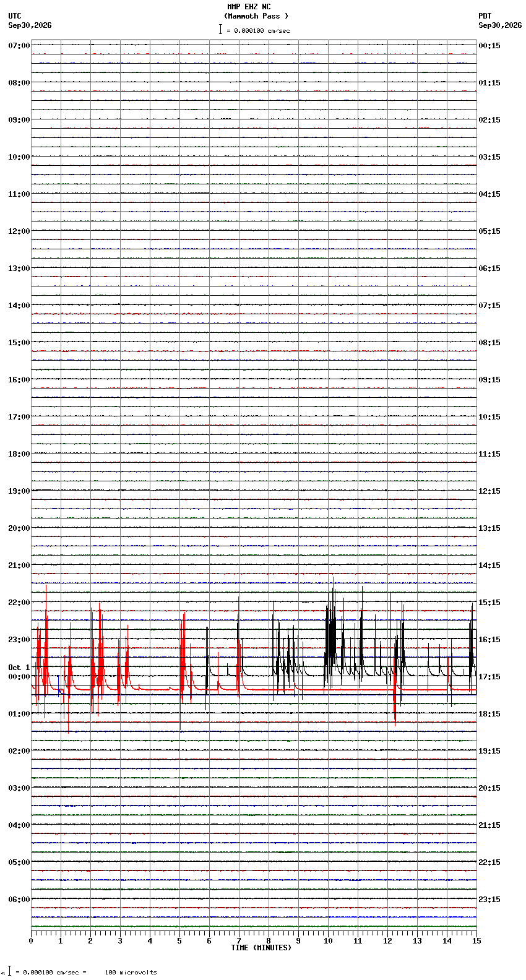
Task: Click the MMP EHZ NC station title
Action: pyautogui.click(x=249, y=7)
